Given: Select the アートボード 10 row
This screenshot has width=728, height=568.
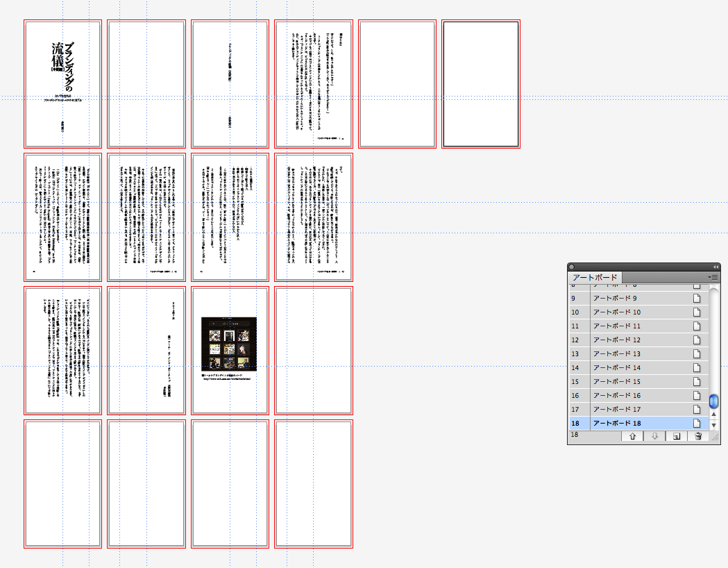Looking at the screenshot, I should [639, 312].
